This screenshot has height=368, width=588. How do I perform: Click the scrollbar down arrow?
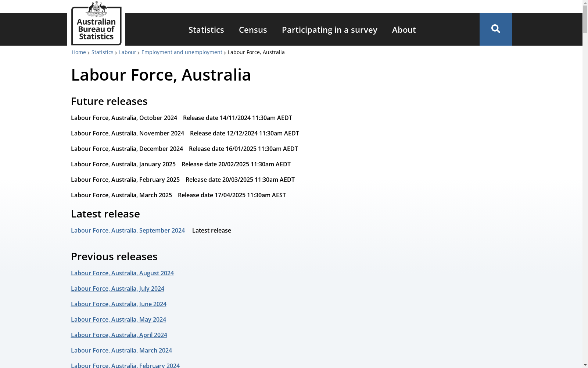point(585,365)
